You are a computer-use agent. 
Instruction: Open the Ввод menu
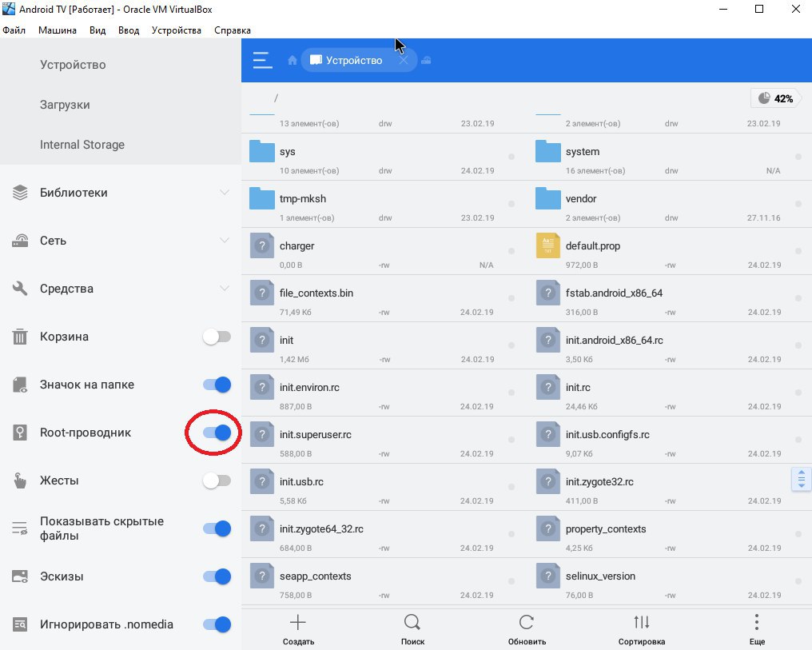click(129, 30)
